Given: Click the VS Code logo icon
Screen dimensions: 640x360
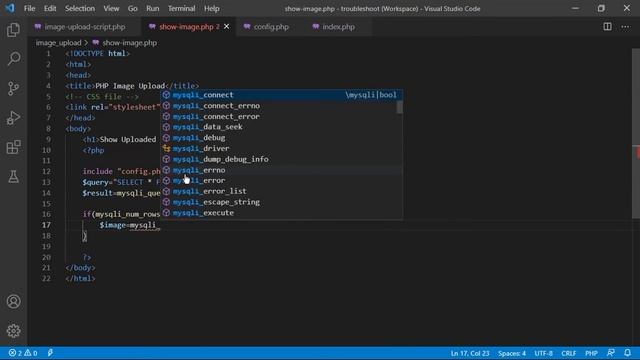Looking at the screenshot, I should (x=10, y=8).
